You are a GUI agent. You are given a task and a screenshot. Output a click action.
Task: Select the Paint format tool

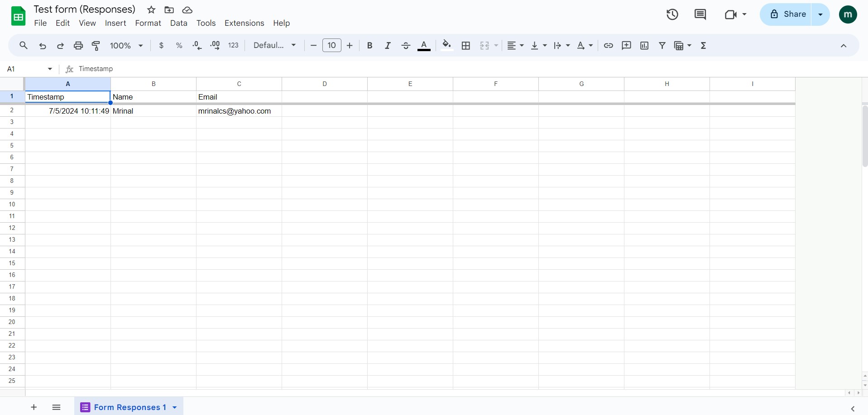96,45
